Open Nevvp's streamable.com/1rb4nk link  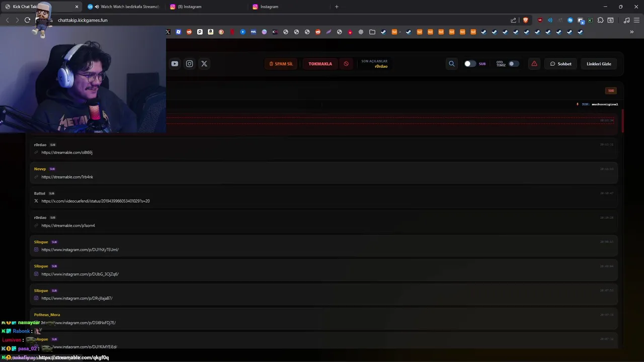tap(67, 177)
